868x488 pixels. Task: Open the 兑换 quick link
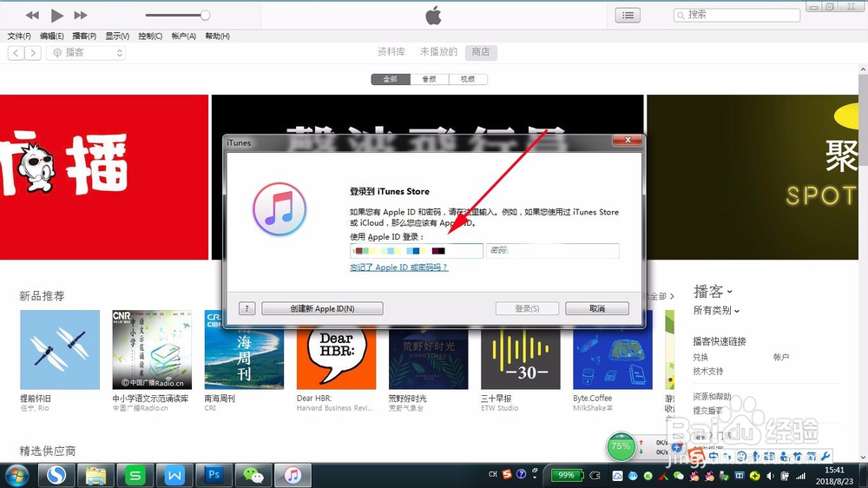(700, 357)
